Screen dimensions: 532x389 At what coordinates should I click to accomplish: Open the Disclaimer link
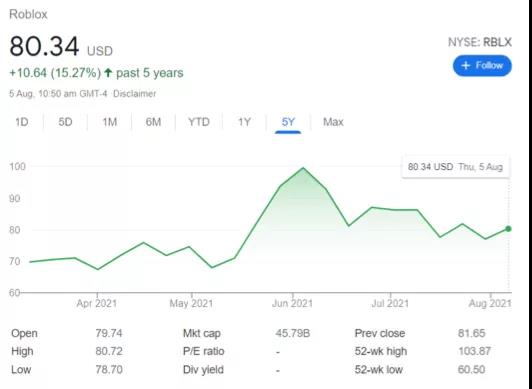(x=134, y=94)
